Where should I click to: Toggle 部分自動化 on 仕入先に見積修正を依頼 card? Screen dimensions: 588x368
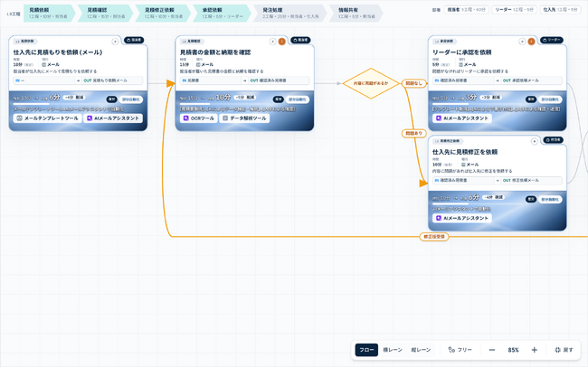pyautogui.click(x=550, y=199)
